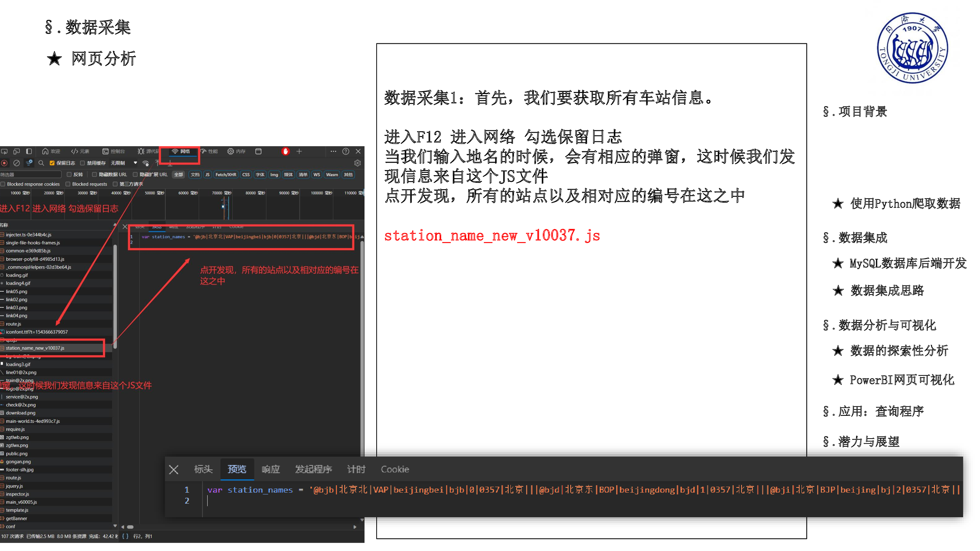Enable the 禁用缓存 checkbox
The image size is (980, 551).
tap(82, 163)
